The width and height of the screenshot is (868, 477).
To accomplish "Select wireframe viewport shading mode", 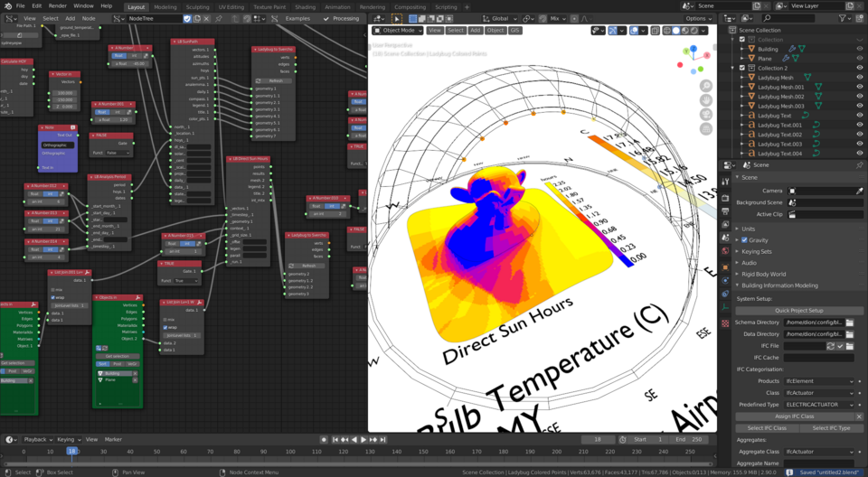I will tap(667, 31).
